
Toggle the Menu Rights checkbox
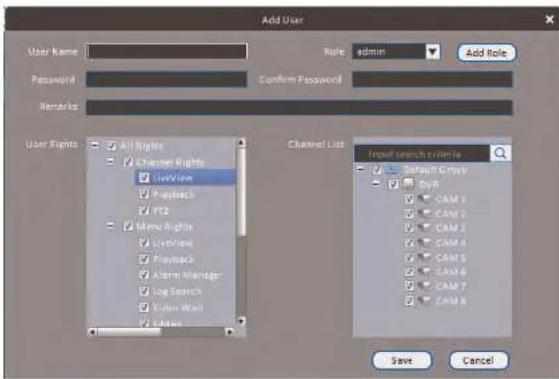pos(128,226)
